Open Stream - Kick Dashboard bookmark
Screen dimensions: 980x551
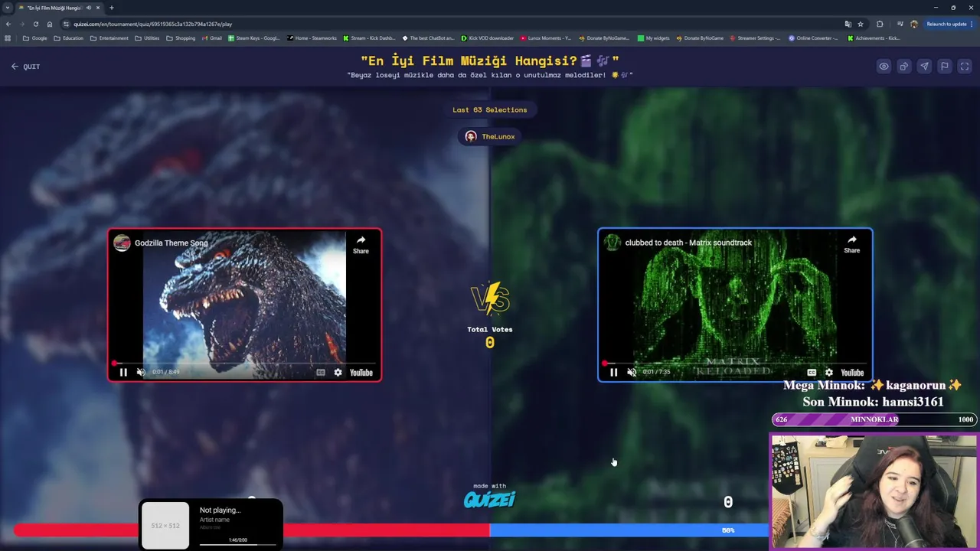369,38
